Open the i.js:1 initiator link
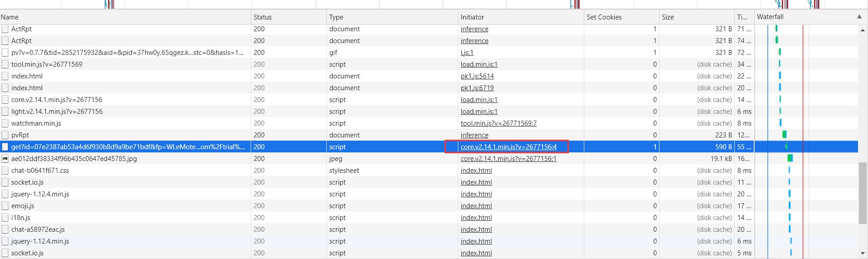868x259 pixels. click(x=467, y=53)
